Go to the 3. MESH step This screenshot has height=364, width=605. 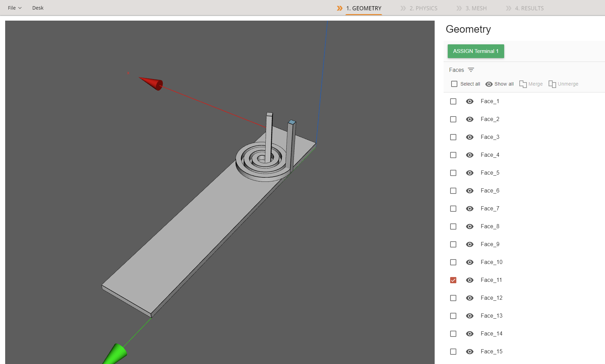[476, 8]
